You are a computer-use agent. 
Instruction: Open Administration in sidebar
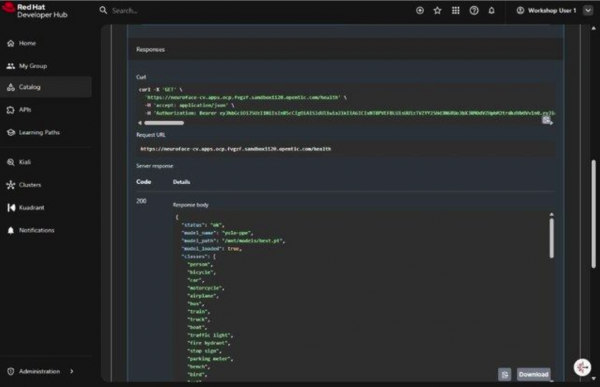[46, 371]
